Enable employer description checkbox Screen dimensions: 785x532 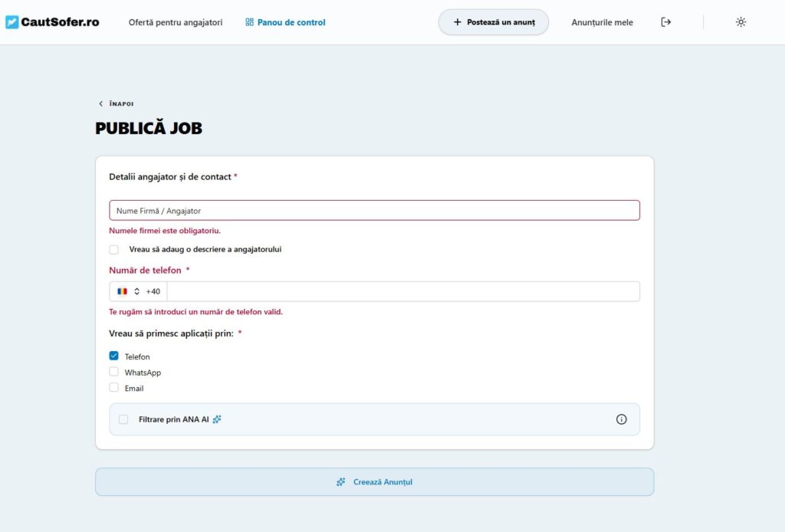(114, 249)
